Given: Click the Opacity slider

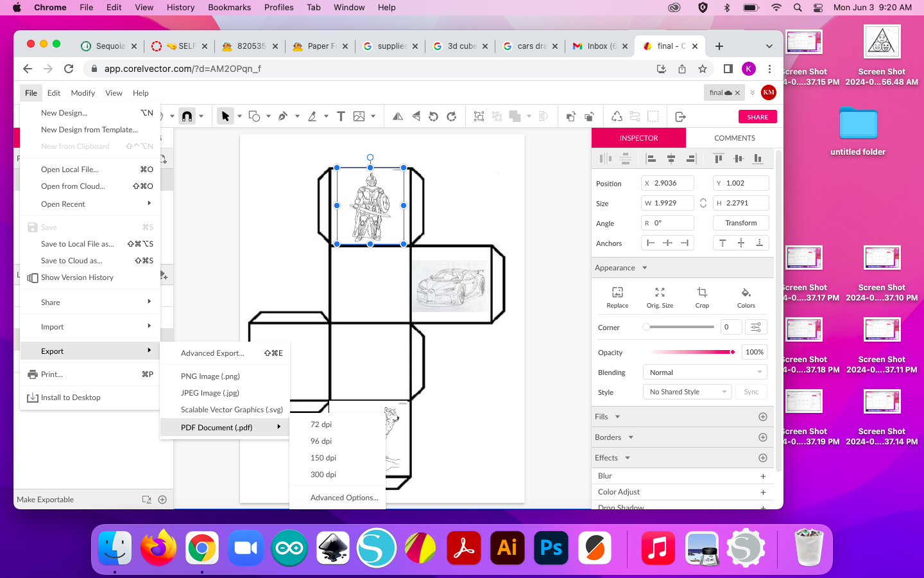Looking at the screenshot, I should click(692, 352).
